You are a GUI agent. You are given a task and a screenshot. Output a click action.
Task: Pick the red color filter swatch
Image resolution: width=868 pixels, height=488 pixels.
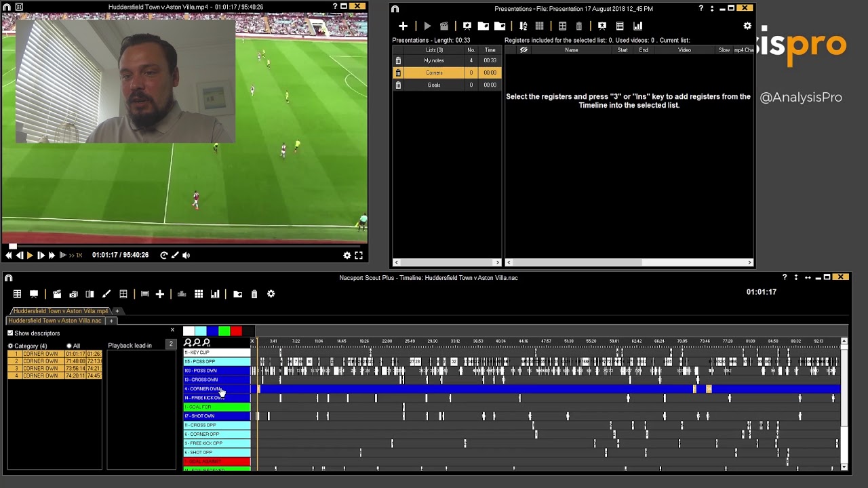(236, 331)
